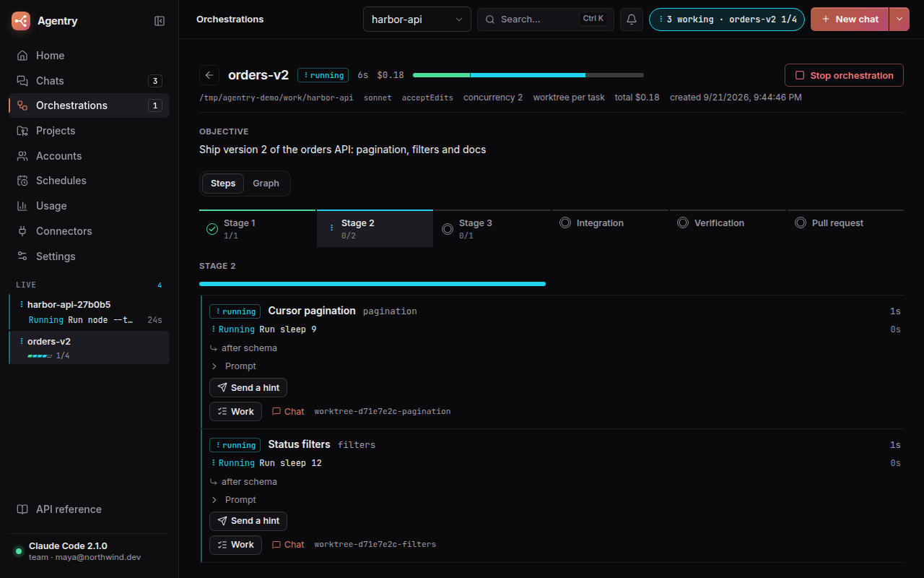Open notifications bell icon
Viewport: 924px width, 578px height.
(x=632, y=20)
